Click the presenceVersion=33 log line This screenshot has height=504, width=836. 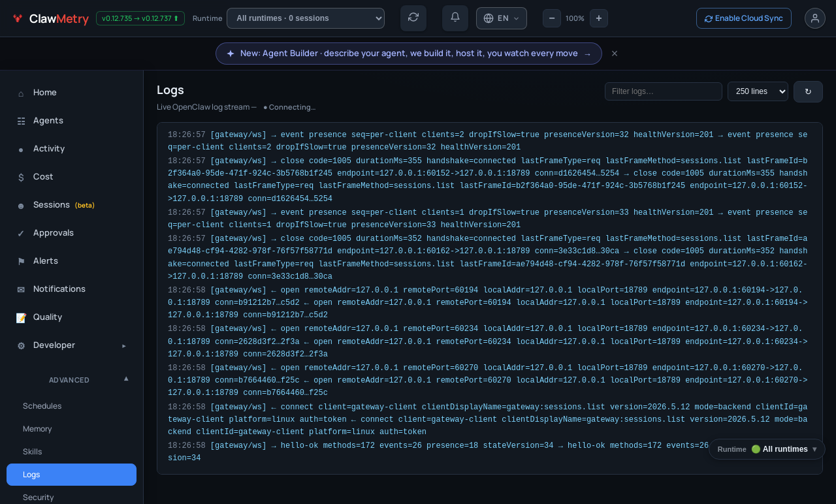(488, 219)
